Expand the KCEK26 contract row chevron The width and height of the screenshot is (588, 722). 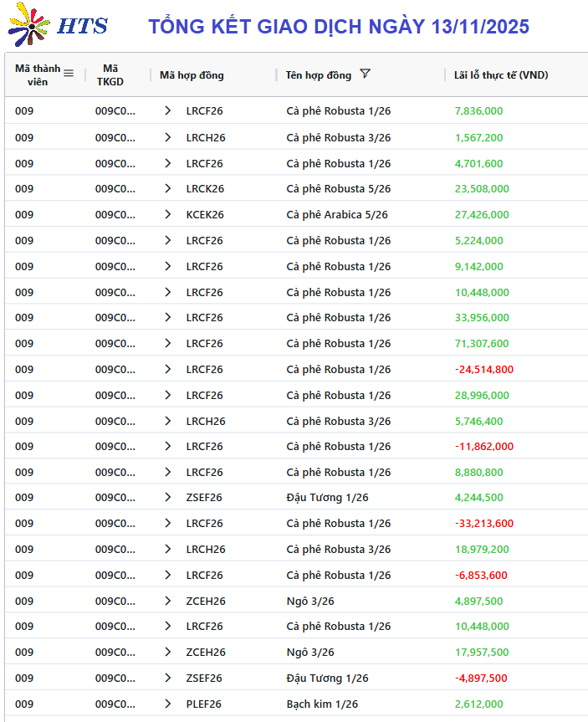point(168,215)
